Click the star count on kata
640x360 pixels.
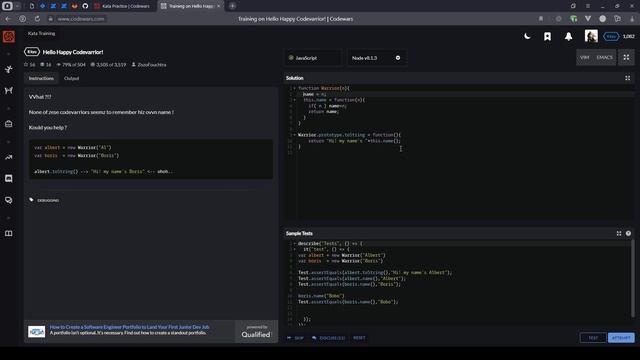29,65
